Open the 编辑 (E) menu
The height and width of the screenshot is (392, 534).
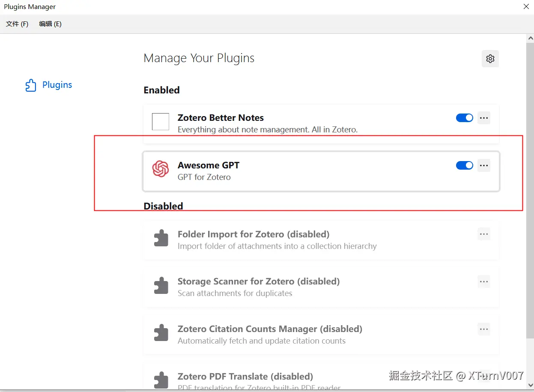click(x=50, y=24)
